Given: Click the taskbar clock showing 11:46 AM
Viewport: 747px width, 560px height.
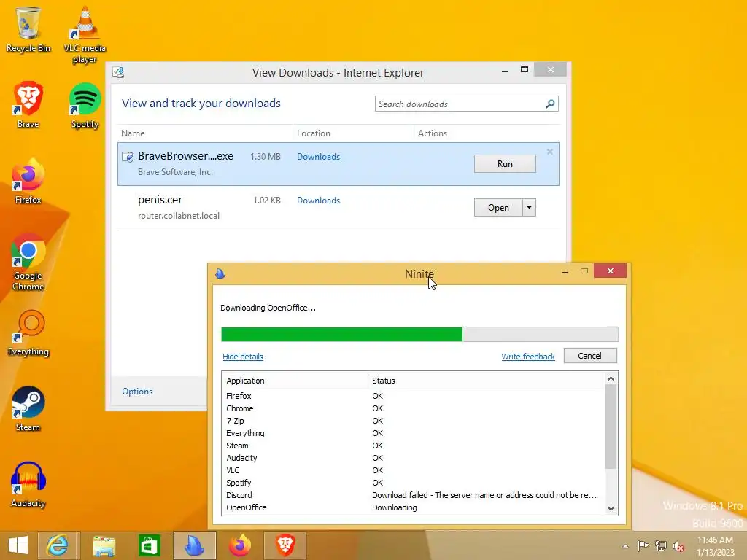Looking at the screenshot, I should click(x=715, y=545).
